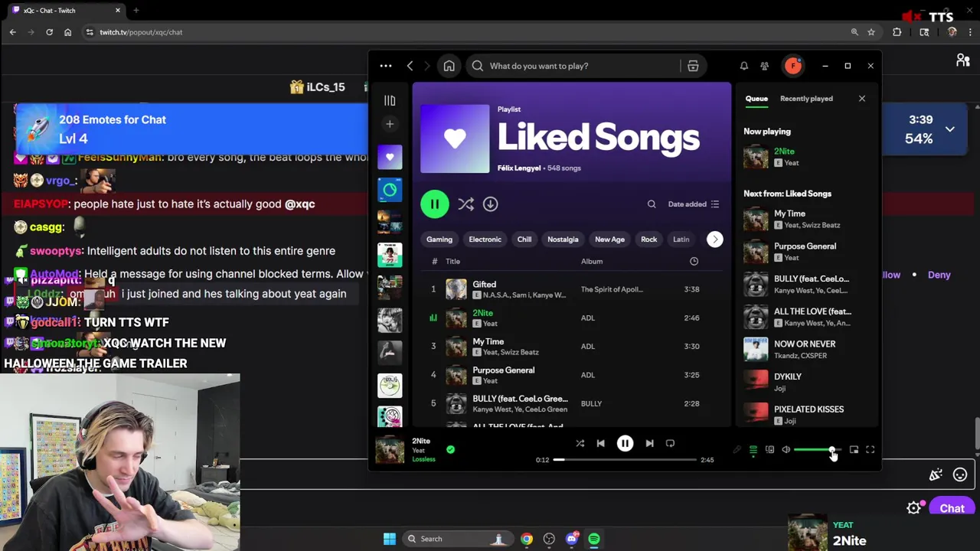Filter songs by Gaming chip

(x=439, y=240)
